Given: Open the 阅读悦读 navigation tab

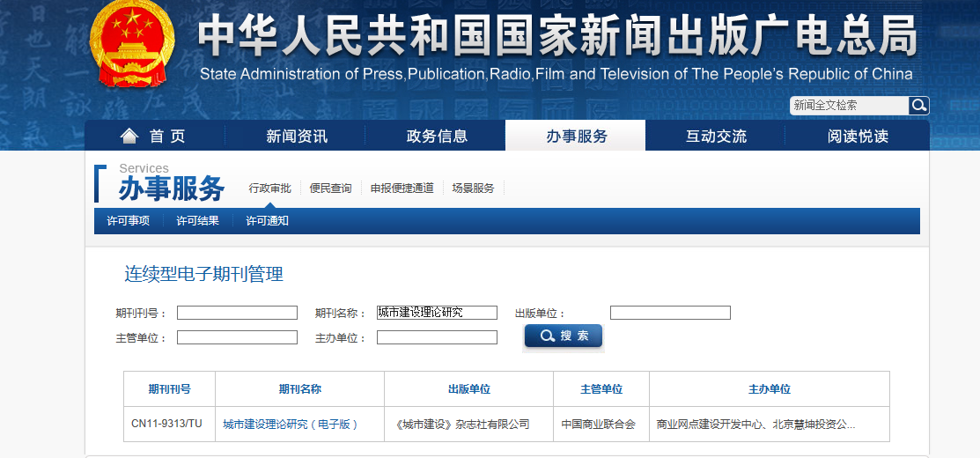Looking at the screenshot, I should click(858, 136).
